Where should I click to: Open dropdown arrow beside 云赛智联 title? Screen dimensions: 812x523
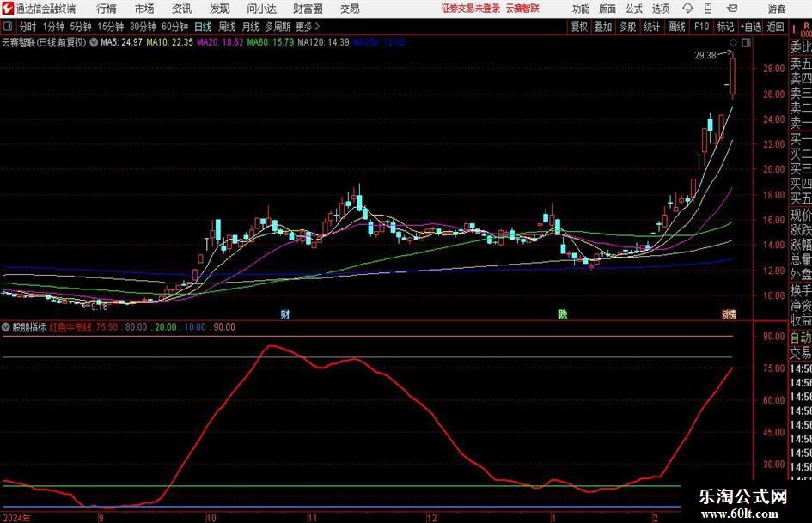pyautogui.click(x=94, y=42)
